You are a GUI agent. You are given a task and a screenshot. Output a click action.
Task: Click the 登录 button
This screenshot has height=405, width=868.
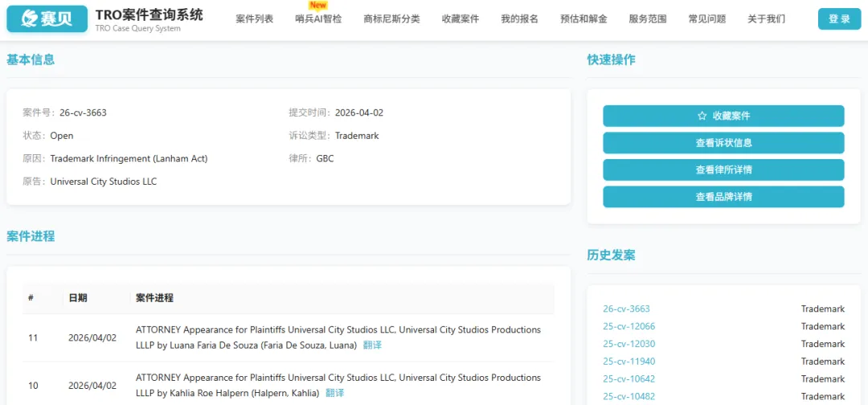pyautogui.click(x=839, y=19)
